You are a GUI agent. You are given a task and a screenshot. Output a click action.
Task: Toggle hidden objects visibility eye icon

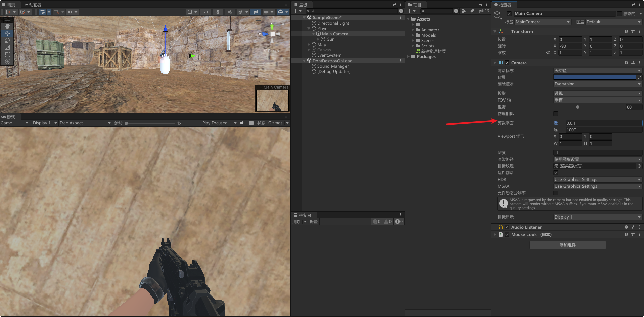coord(256,12)
